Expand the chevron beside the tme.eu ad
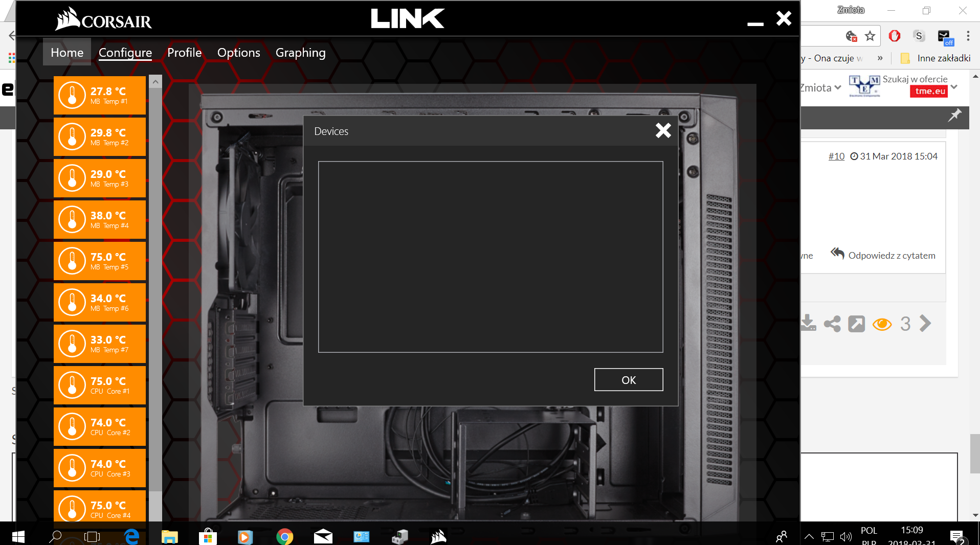Viewport: 980px width, 545px height. tap(954, 86)
